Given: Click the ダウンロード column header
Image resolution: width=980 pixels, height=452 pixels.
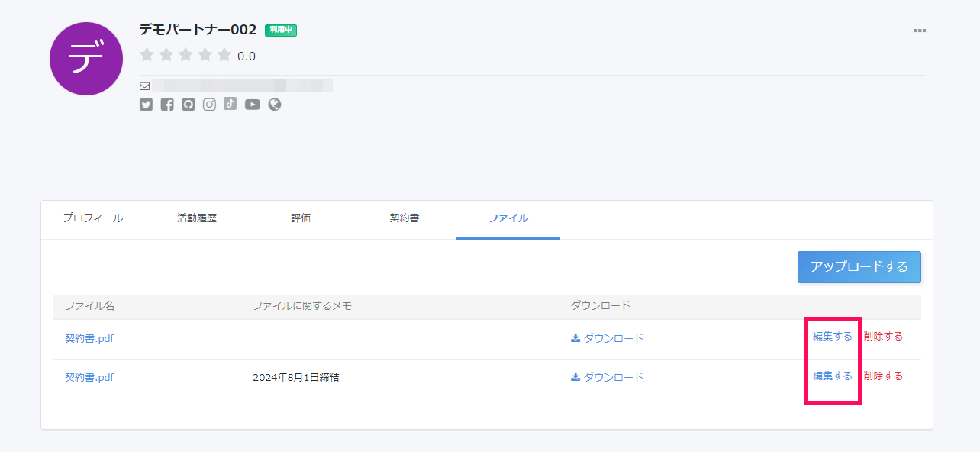Looking at the screenshot, I should tap(601, 306).
